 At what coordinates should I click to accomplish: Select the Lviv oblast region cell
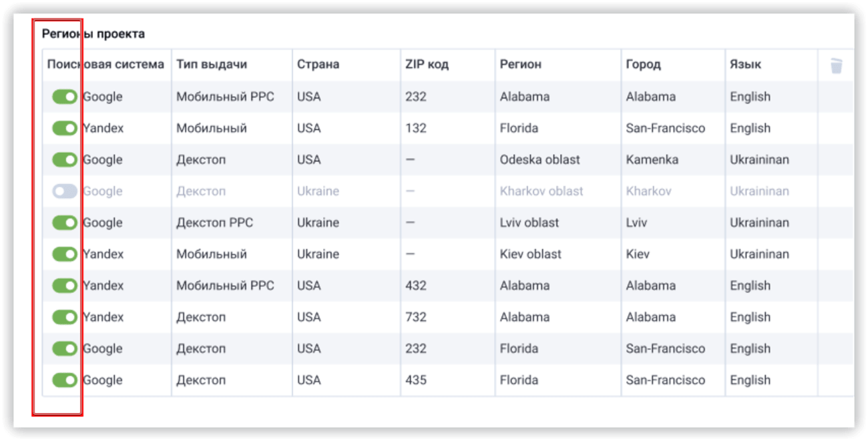point(529,223)
